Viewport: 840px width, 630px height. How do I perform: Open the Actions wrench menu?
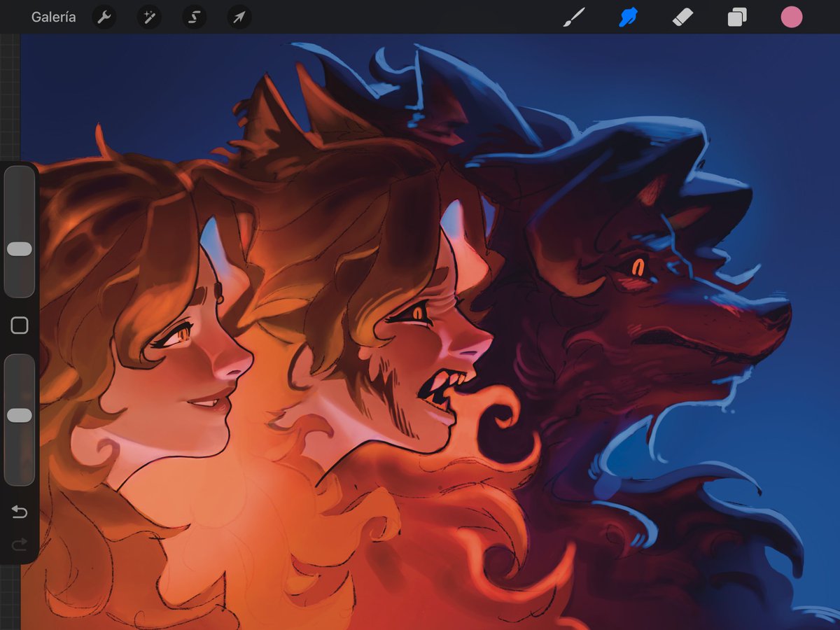click(x=104, y=17)
